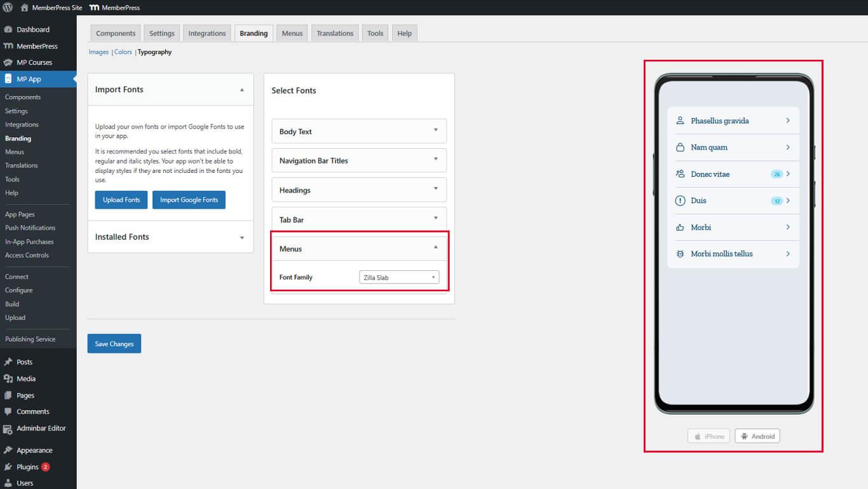This screenshot has height=489, width=868.
Task: Open the Font Family dropdown showing Zilla Slab
Action: [398, 277]
